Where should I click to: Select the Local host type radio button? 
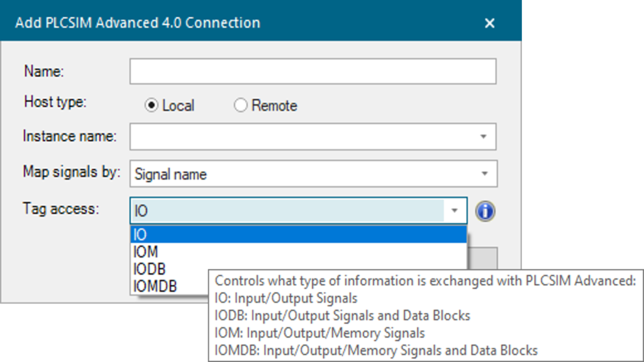pos(151,106)
